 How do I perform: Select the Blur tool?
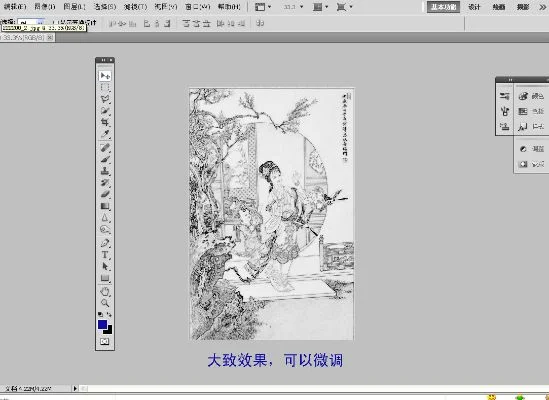[105, 218]
